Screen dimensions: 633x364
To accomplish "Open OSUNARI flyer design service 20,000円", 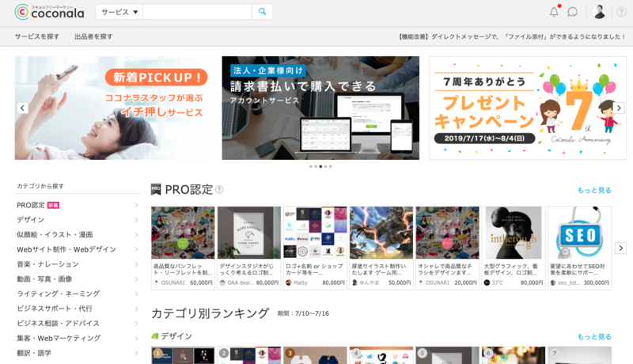I will pyautogui.click(x=448, y=248).
